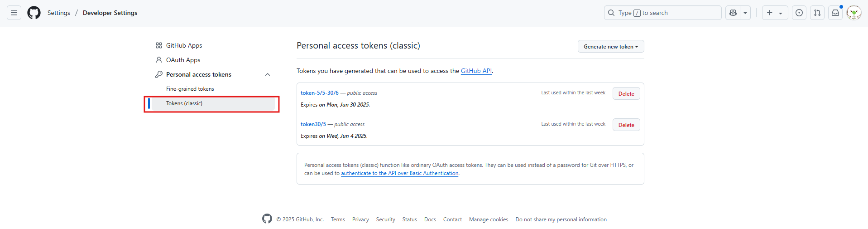Delete the token-5/5-30/6 token
Viewport: 868px width, 229px height.
point(626,93)
